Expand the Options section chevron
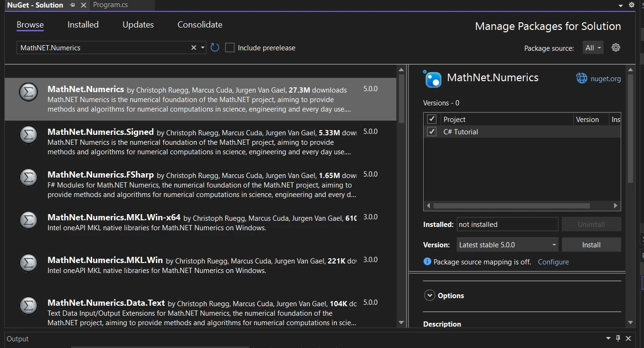 pos(429,295)
